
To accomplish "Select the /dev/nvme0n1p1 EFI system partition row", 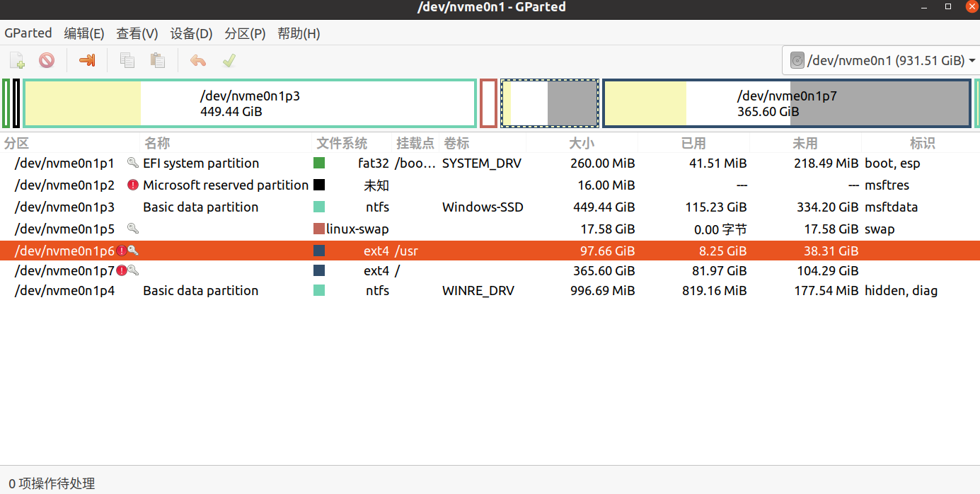I will [x=490, y=163].
